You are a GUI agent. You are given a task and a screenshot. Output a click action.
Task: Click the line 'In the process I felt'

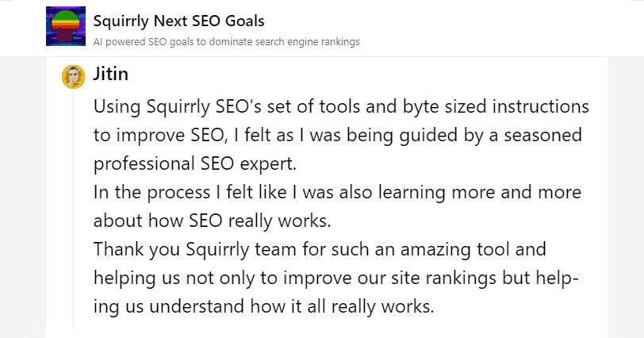[x=337, y=193]
